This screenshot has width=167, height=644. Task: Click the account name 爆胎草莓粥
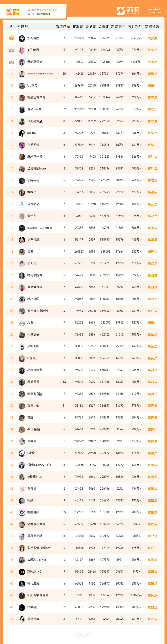coord(35,62)
